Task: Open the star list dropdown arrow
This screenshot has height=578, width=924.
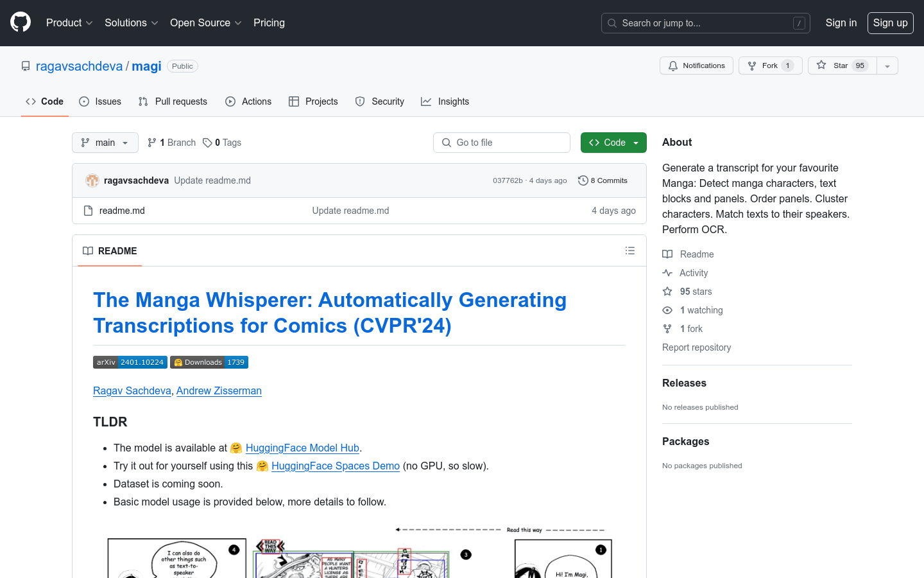Action: click(x=887, y=66)
